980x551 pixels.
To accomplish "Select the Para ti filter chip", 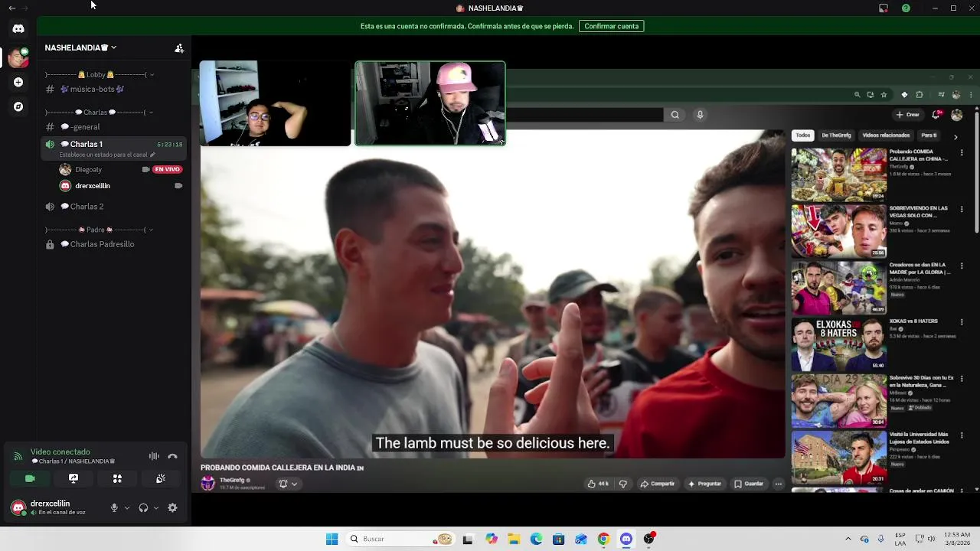I will click(929, 135).
